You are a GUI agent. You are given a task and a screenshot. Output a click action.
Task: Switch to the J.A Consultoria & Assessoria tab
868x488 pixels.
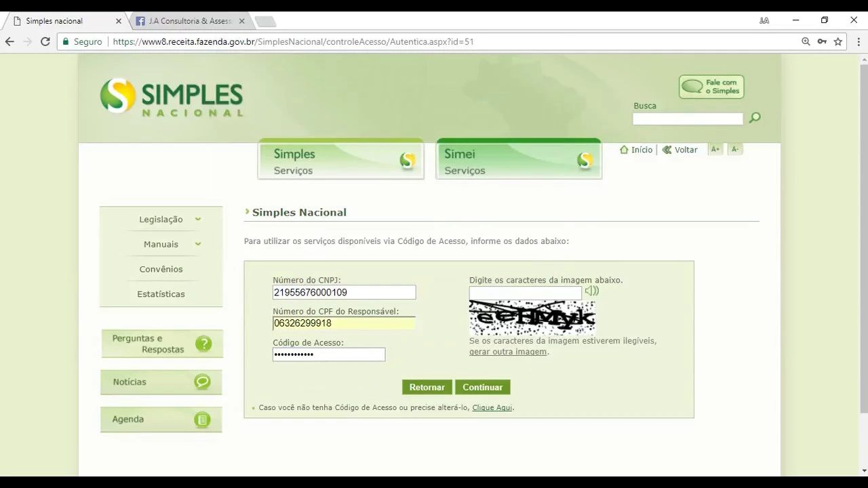pos(189,21)
